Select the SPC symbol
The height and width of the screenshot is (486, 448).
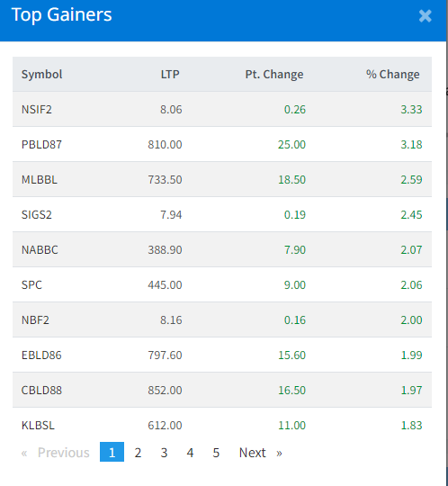tap(31, 284)
